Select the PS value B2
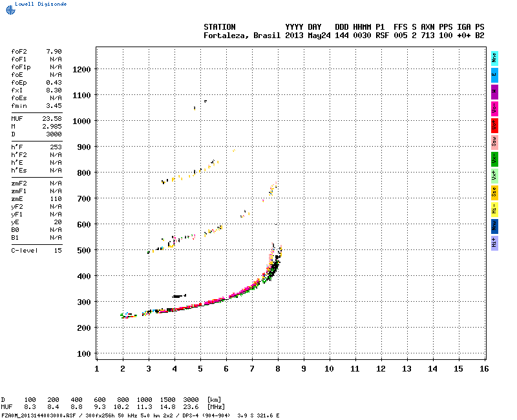Image resolution: width=517 pixels, height=420 pixels. (480, 36)
